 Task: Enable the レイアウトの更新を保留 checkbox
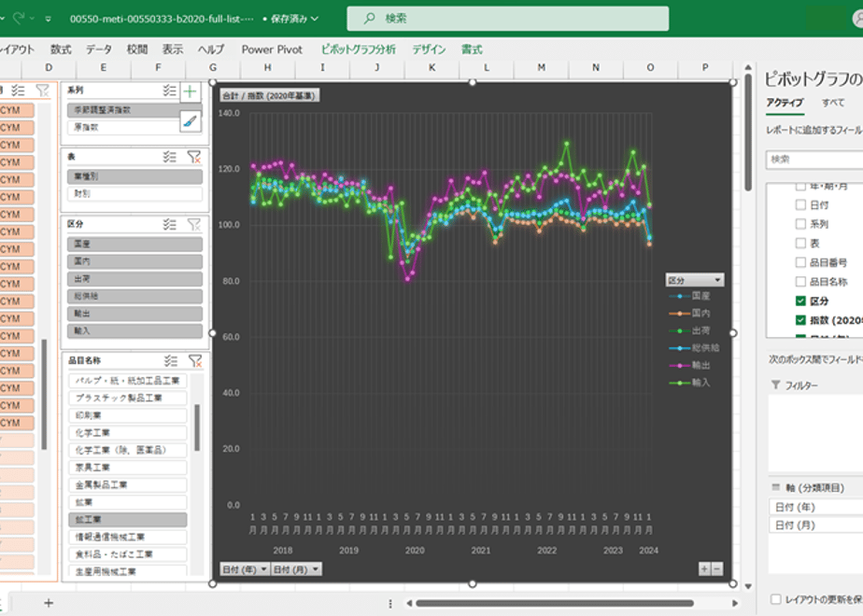pyautogui.click(x=776, y=599)
